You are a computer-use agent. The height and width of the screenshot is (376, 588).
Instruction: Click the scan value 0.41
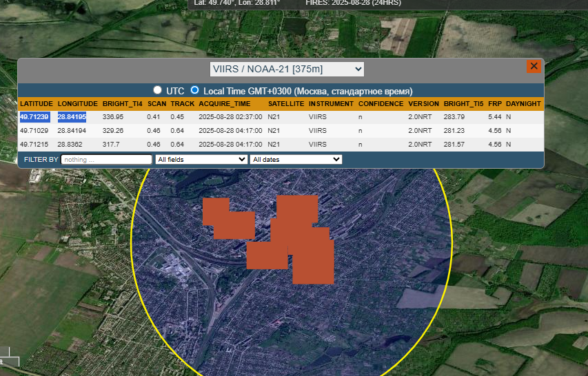(153, 117)
